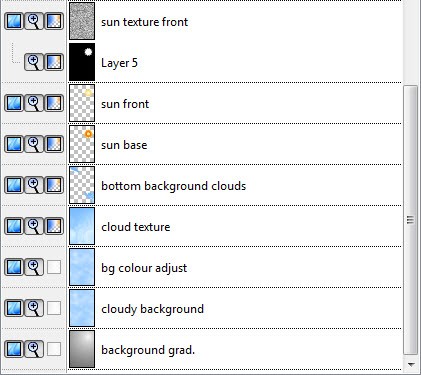Click the gradient icon on Layer 5 row

point(54,62)
